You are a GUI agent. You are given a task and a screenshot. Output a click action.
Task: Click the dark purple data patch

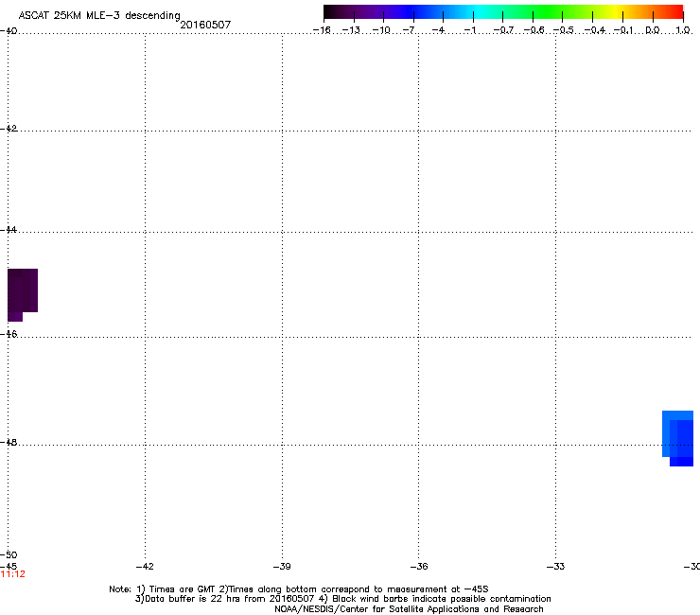click(x=23, y=295)
